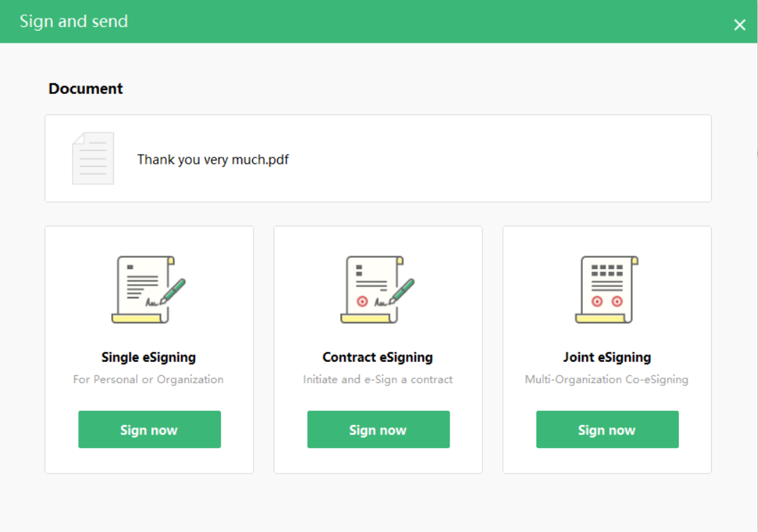The height and width of the screenshot is (532, 758).
Task: Choose the Contract eSigning heading
Action: pos(378,358)
